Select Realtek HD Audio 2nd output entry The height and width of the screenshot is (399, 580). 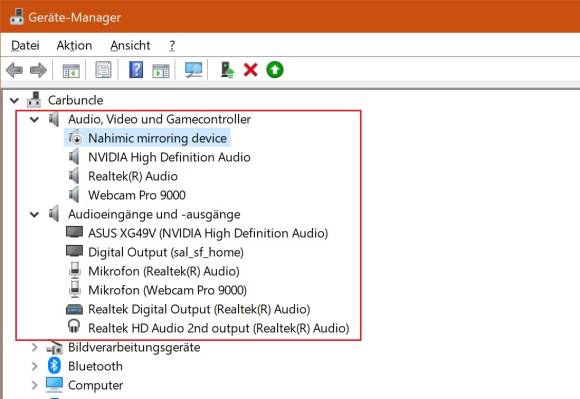[x=219, y=328]
